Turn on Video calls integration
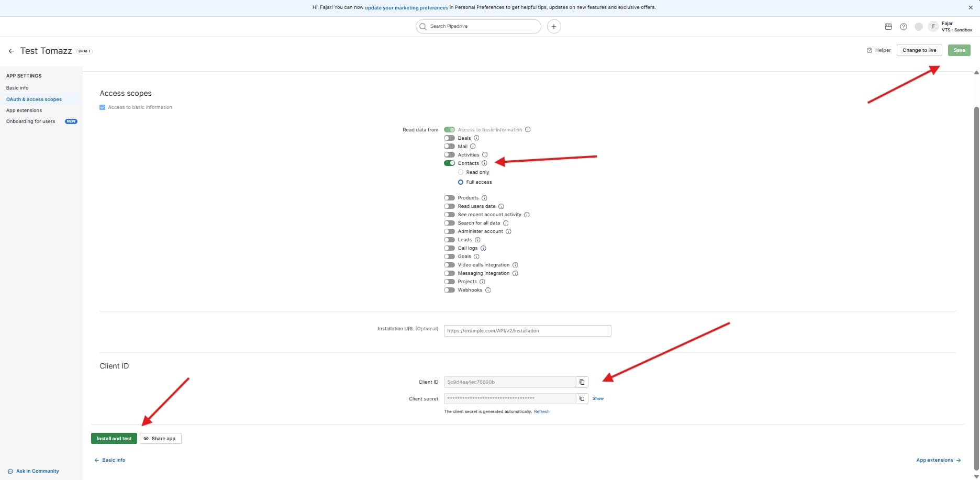This screenshot has height=480, width=980. [x=449, y=265]
